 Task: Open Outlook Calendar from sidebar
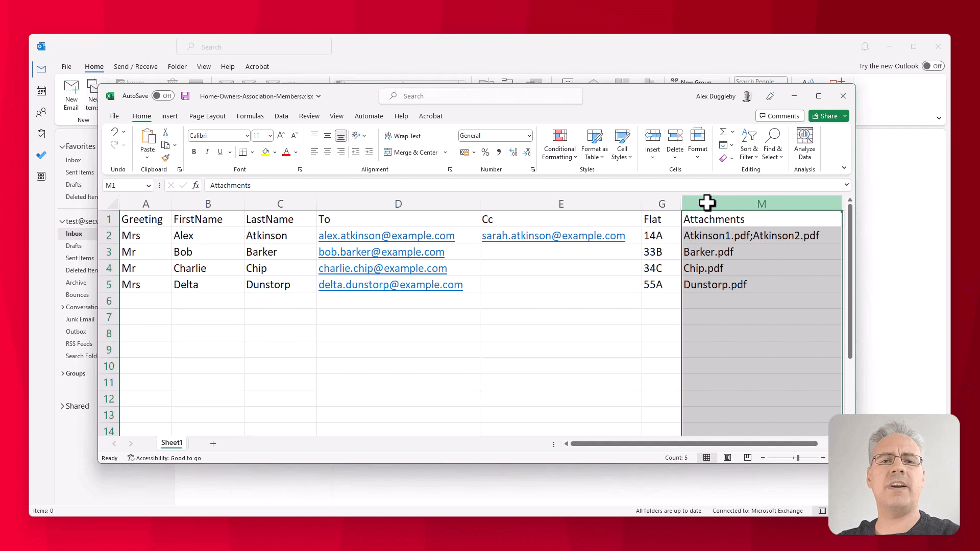(41, 91)
